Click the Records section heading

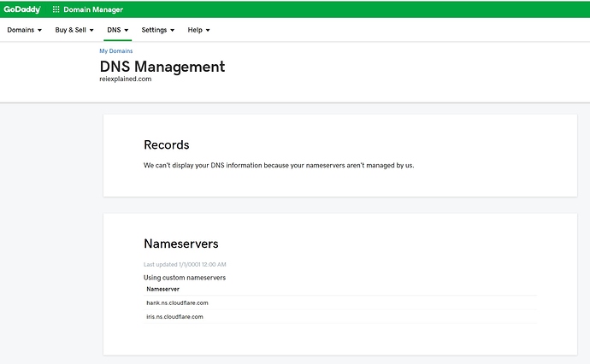click(167, 144)
